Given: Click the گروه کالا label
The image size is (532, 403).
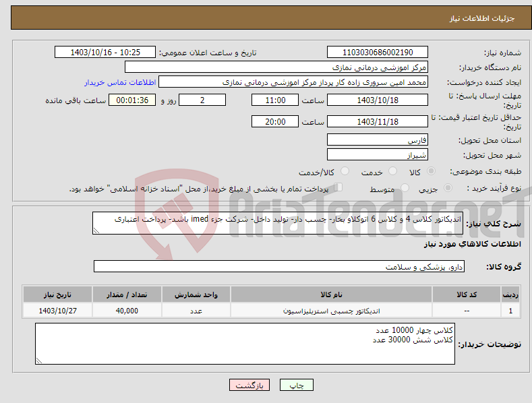Looking at the screenshot, I should click(504, 267).
